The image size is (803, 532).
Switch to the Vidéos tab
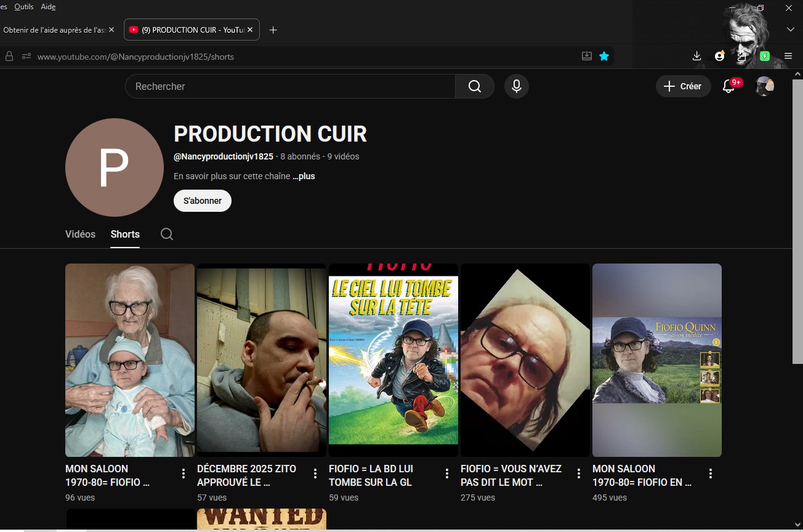click(x=80, y=234)
